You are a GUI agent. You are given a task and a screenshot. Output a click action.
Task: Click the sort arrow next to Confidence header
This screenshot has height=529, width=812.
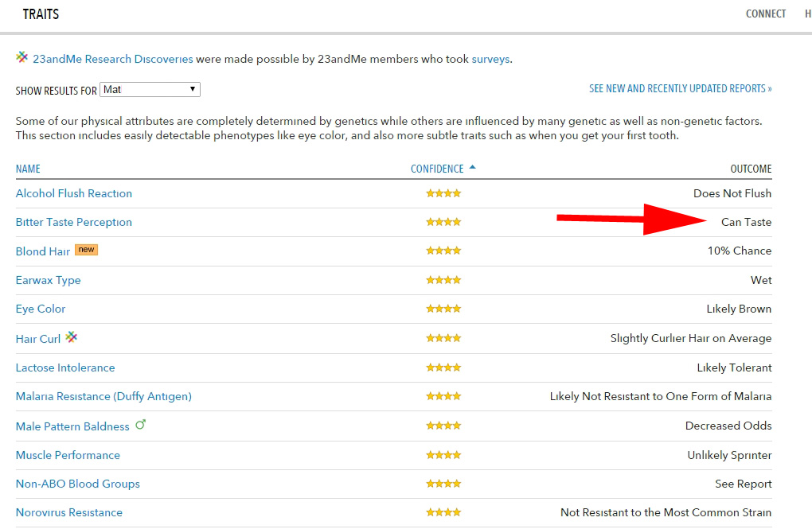(x=472, y=167)
